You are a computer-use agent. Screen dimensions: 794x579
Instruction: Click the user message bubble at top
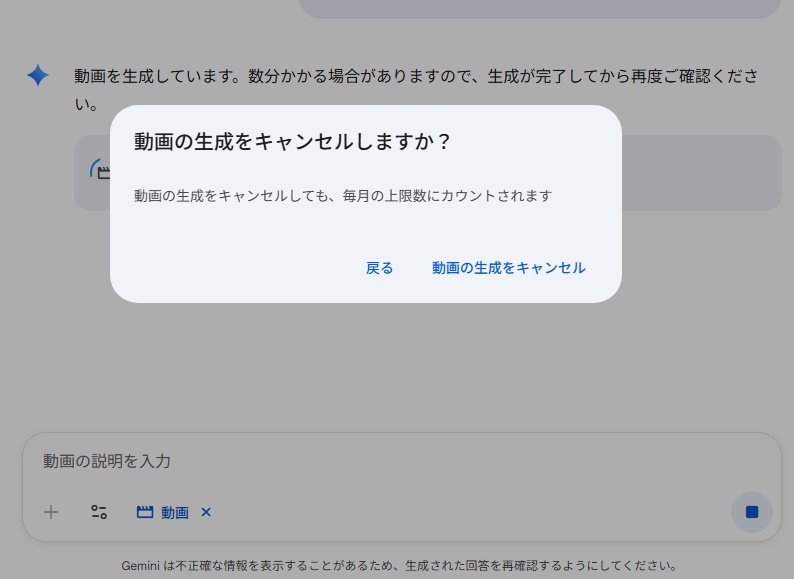(x=540, y=9)
